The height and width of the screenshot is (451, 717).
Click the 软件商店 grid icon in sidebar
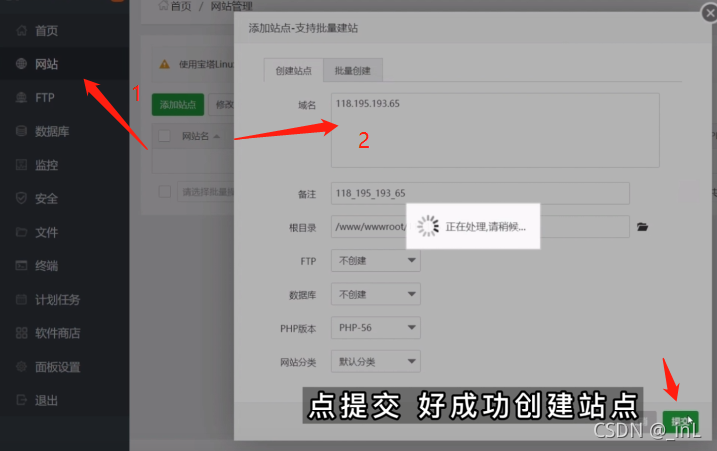point(21,333)
